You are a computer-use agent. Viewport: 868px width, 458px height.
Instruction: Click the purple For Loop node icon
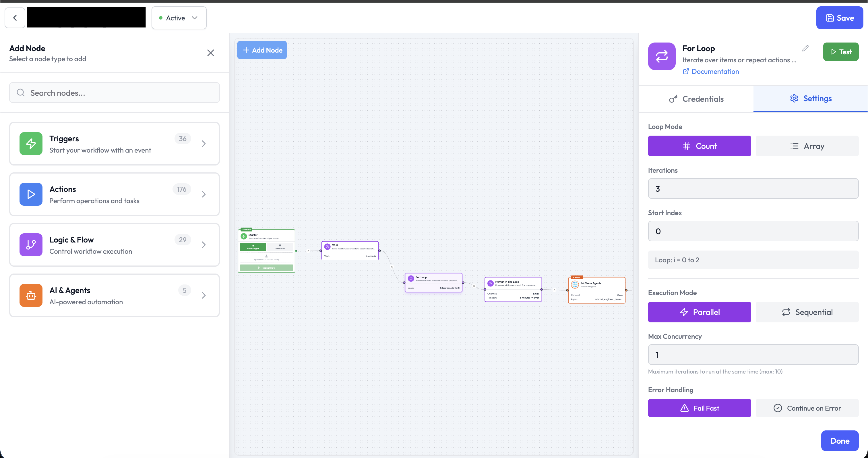(x=661, y=56)
